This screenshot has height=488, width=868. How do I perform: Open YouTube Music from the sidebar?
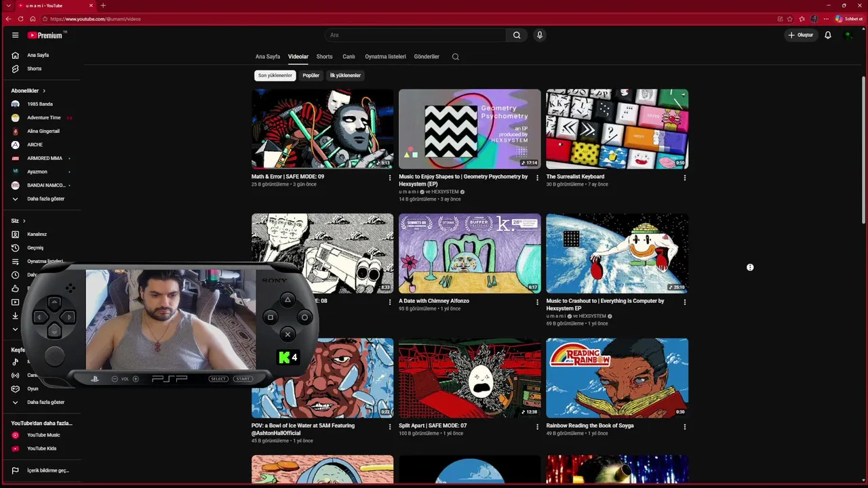click(x=42, y=435)
